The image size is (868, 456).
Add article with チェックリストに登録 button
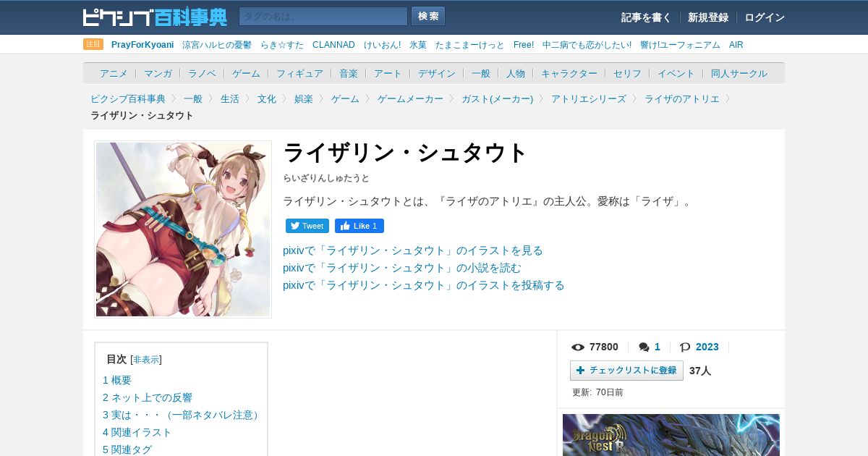(x=626, y=371)
